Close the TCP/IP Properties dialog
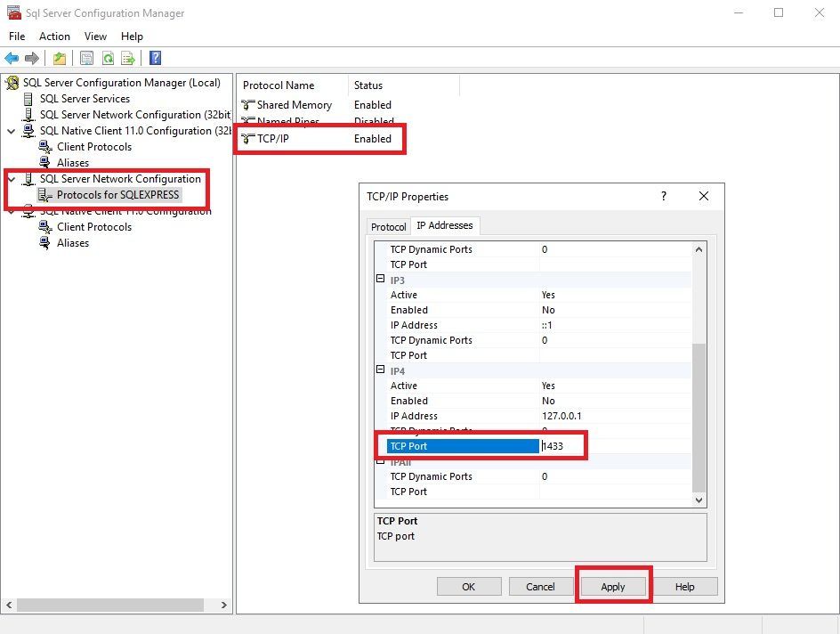Screen dimensions: 840x634 [704, 196]
